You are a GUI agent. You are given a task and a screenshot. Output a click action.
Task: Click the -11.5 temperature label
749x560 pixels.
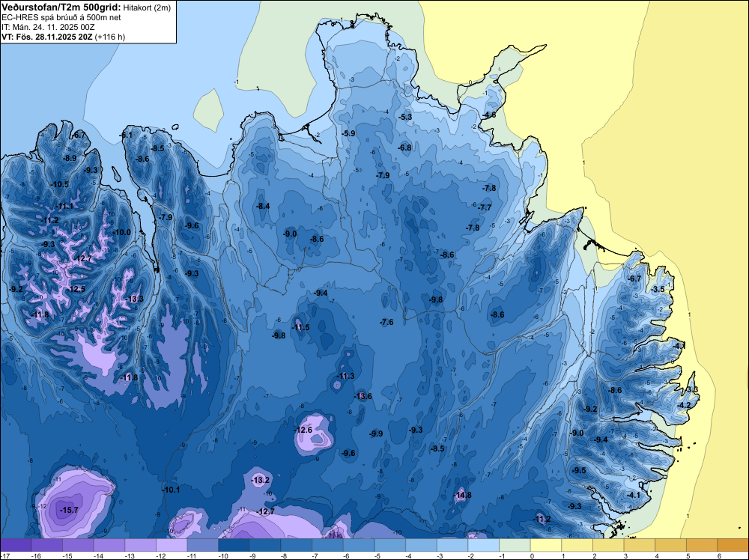(300, 327)
